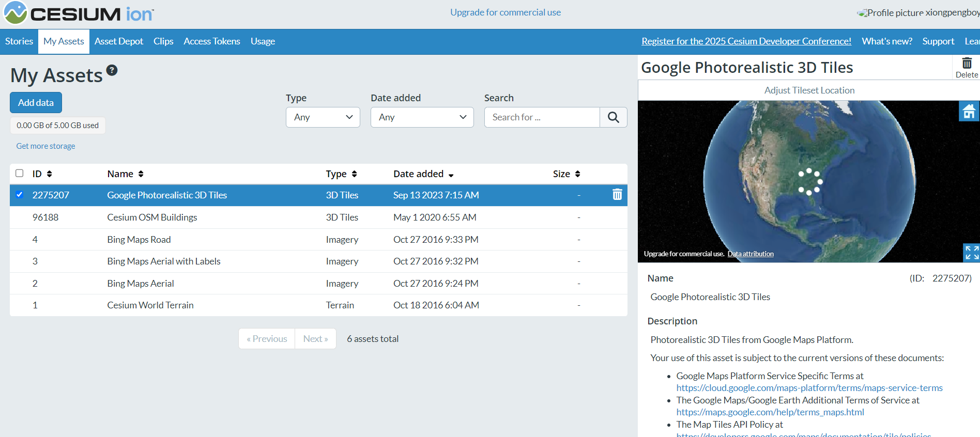Open the maps-service-terms URL link
The height and width of the screenshot is (437, 980).
tap(809, 388)
